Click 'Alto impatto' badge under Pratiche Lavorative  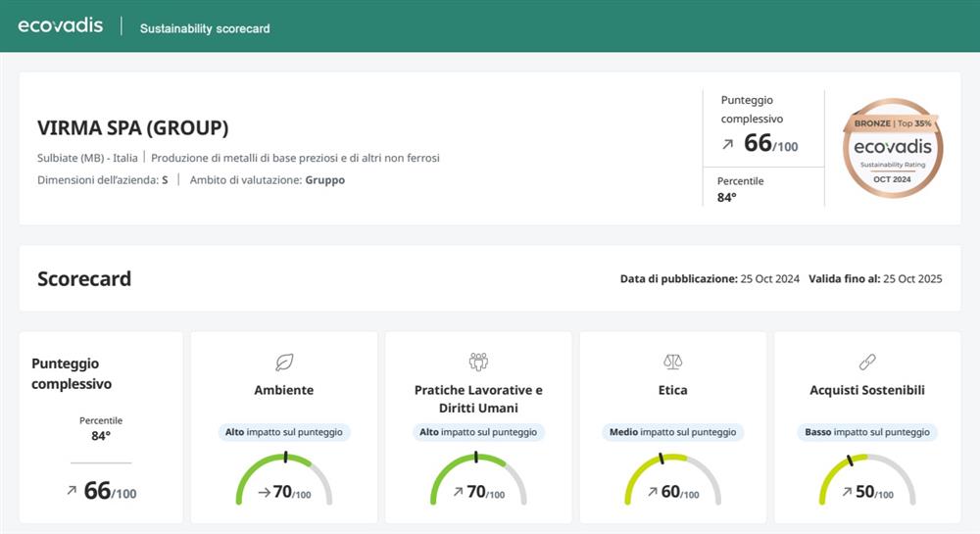478,432
